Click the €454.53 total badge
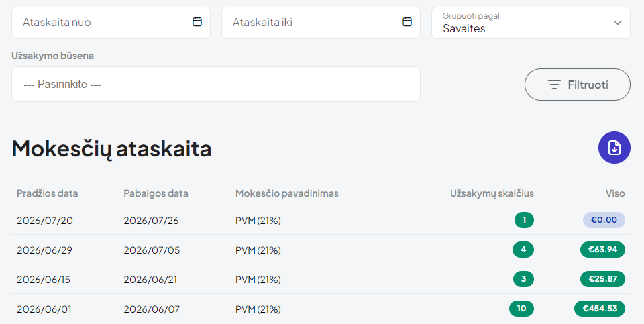The height and width of the screenshot is (324, 644). (x=600, y=309)
